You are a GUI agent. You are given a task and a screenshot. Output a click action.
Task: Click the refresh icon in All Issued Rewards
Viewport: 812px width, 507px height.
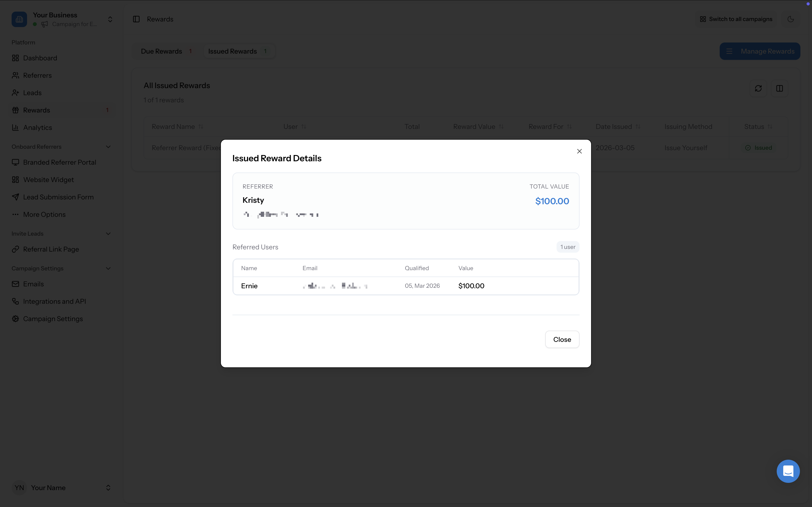pyautogui.click(x=759, y=88)
